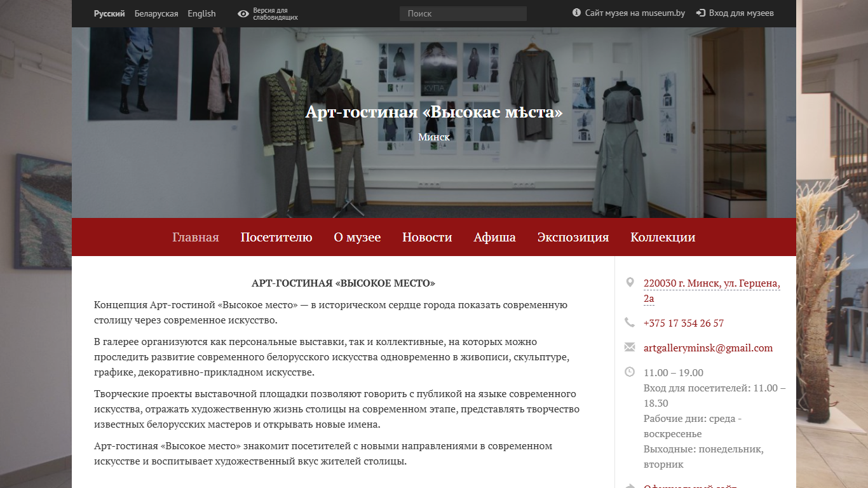The height and width of the screenshot is (488, 868).
Task: Open Вход для музеев login link
Action: pos(742,13)
